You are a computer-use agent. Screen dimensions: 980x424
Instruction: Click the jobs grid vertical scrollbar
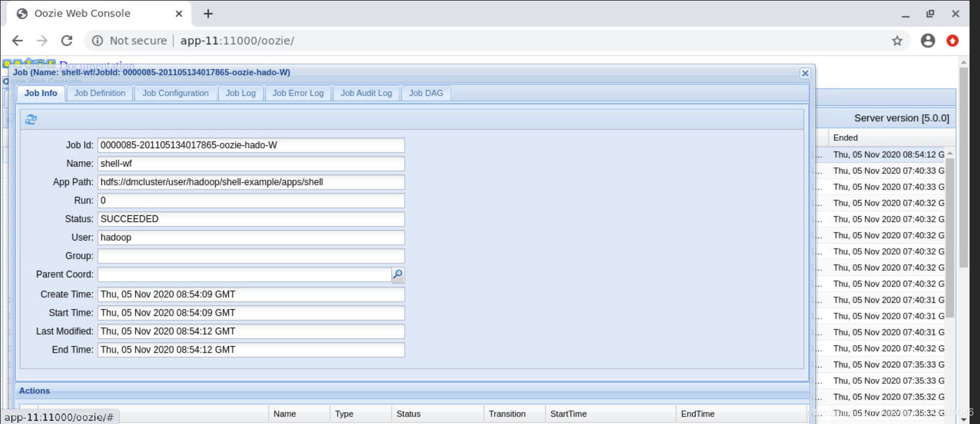950,237
